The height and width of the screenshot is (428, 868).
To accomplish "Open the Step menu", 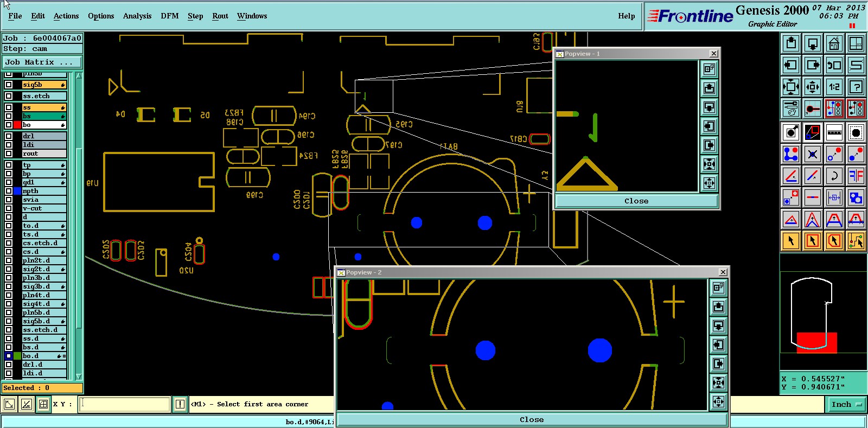I will click(195, 16).
